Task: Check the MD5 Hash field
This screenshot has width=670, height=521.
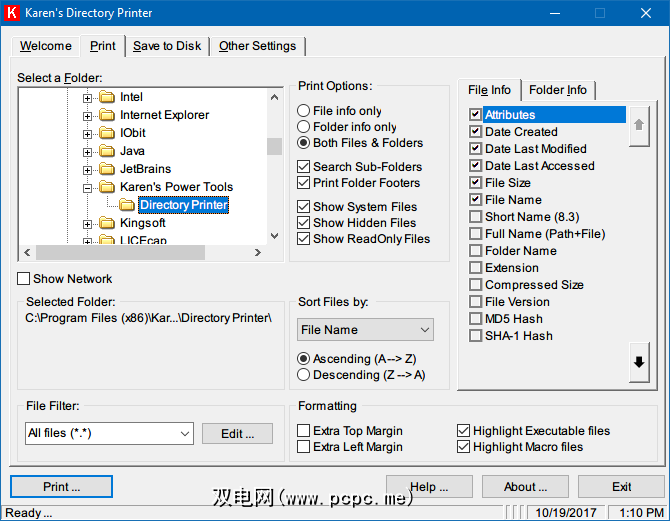Action: tap(475, 319)
